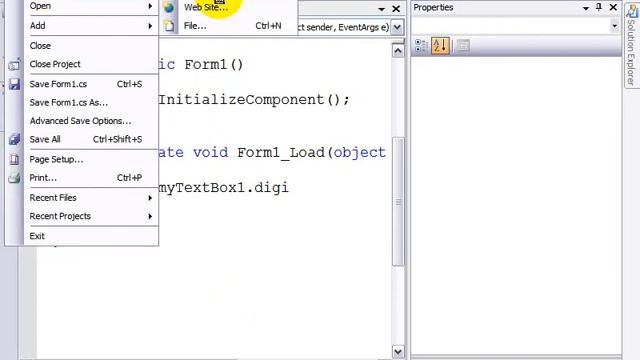
Task: Expand the members dropdown in code editor
Action: pos(397,27)
